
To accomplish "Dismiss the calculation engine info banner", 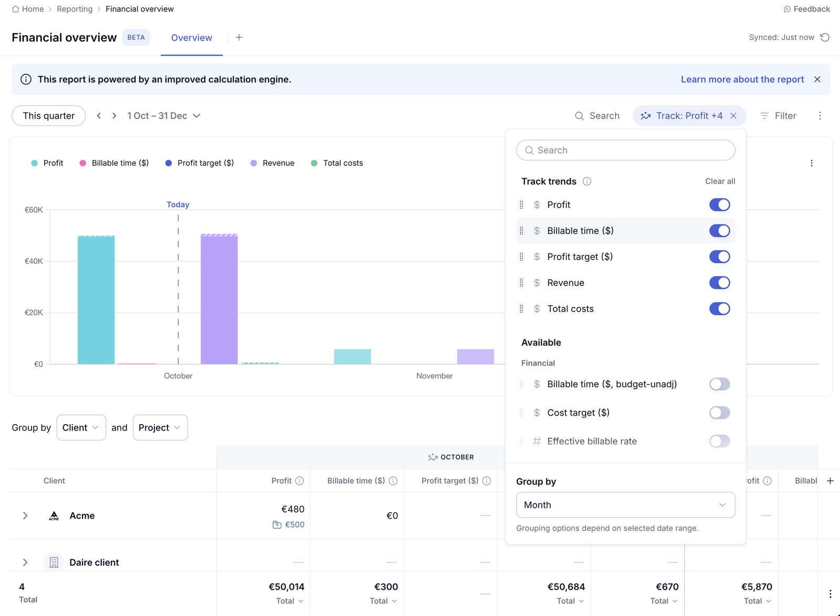I will [x=817, y=79].
